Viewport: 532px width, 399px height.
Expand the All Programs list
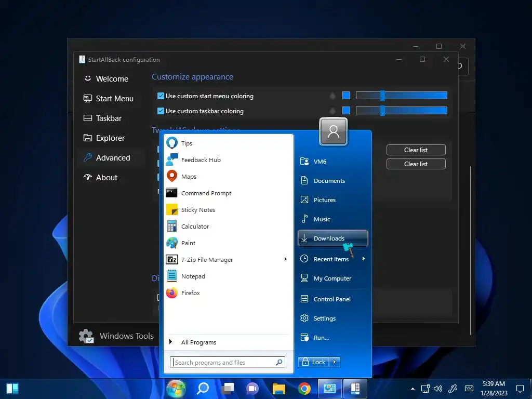[198, 342]
